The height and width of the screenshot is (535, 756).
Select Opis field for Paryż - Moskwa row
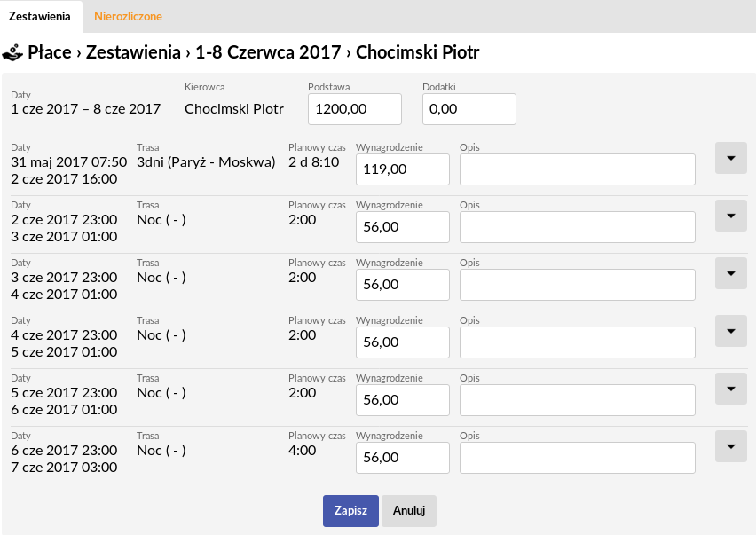[577, 169]
